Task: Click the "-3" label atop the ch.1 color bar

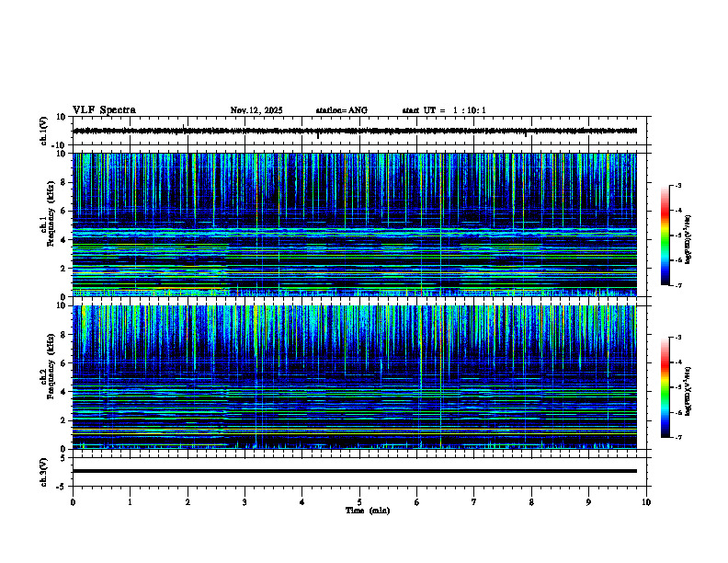Action: [x=677, y=185]
